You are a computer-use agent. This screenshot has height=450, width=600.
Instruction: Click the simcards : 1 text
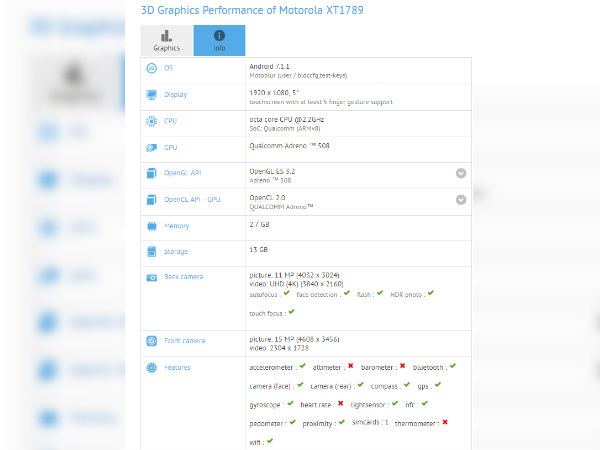click(370, 422)
